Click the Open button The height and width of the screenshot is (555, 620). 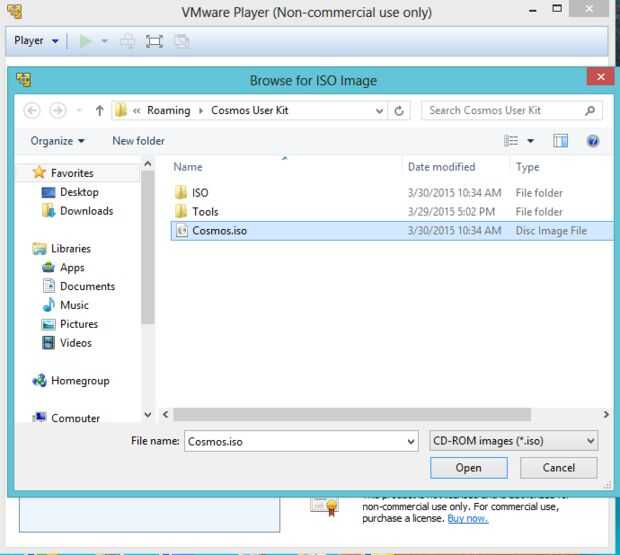coord(469,468)
